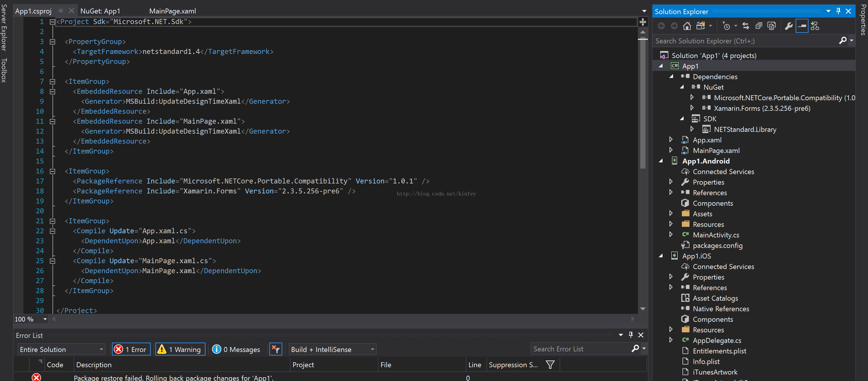The image size is (868, 381).
Task: Click the red error icon in first row
Action: [x=36, y=377]
